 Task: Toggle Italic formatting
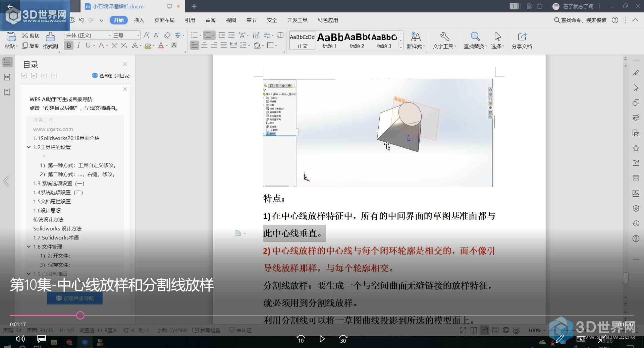click(x=78, y=45)
